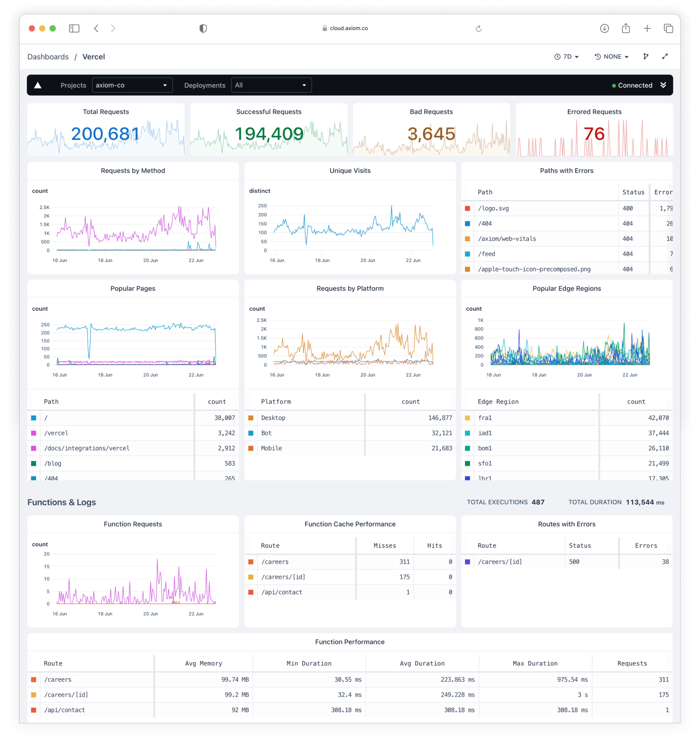The image size is (700, 745).
Task: Open a new tab with plus icon
Action: [647, 28]
